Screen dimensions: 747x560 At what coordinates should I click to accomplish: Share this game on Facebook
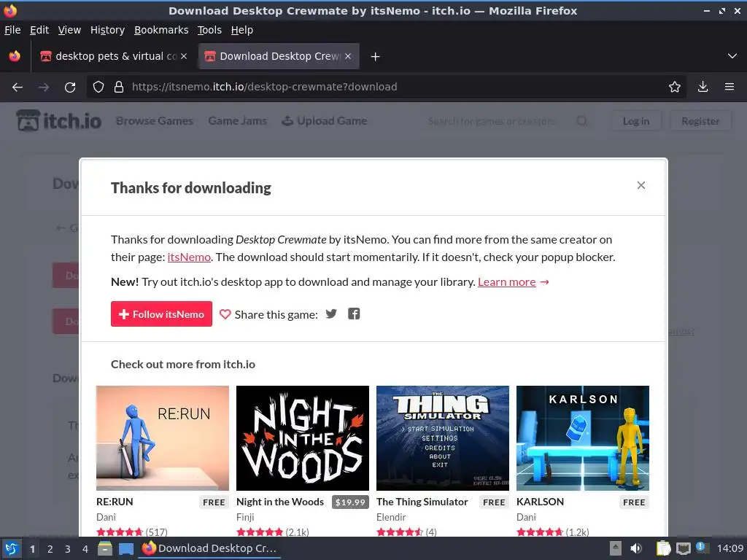[x=354, y=314]
